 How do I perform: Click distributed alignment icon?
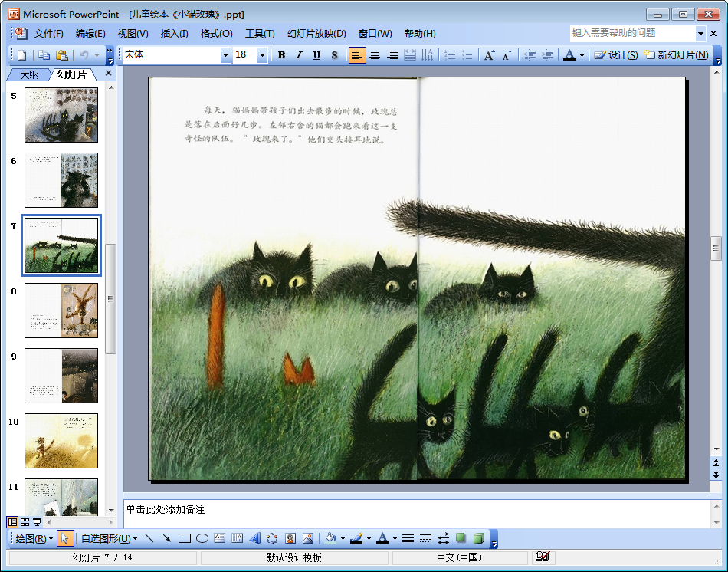point(409,55)
